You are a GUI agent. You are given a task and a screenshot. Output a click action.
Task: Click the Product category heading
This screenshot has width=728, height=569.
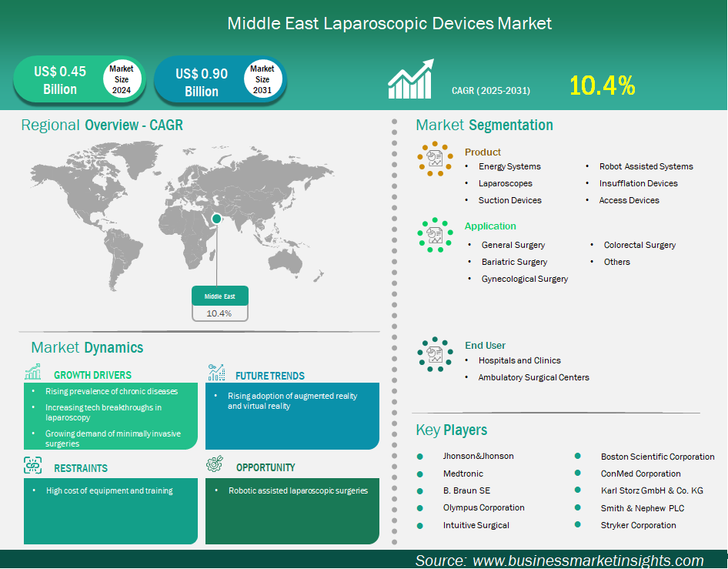click(483, 152)
